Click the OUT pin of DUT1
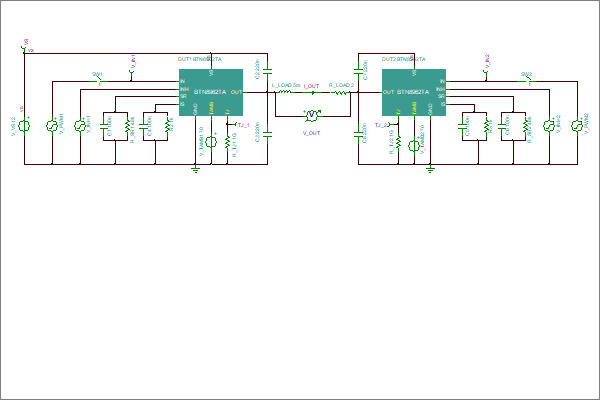 point(236,92)
